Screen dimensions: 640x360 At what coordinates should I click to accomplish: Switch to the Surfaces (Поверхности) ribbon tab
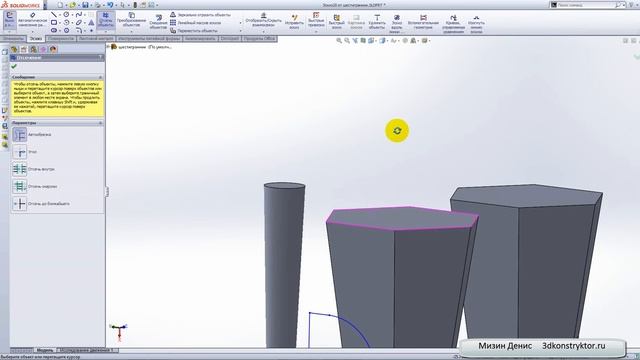click(61, 39)
